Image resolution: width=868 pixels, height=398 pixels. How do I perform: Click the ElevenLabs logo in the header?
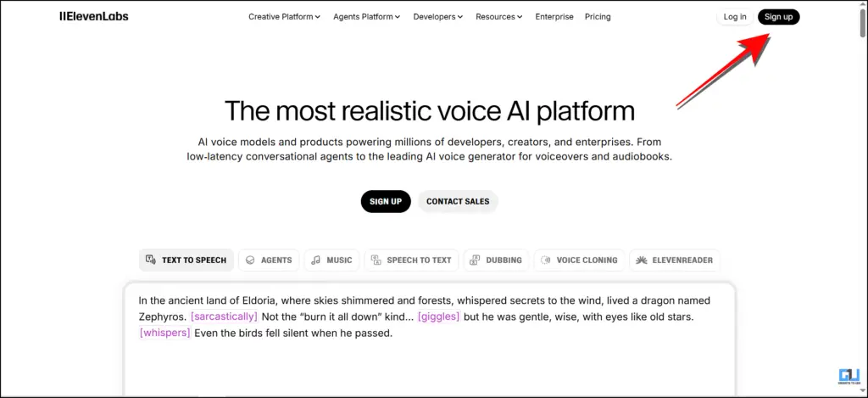coord(94,16)
